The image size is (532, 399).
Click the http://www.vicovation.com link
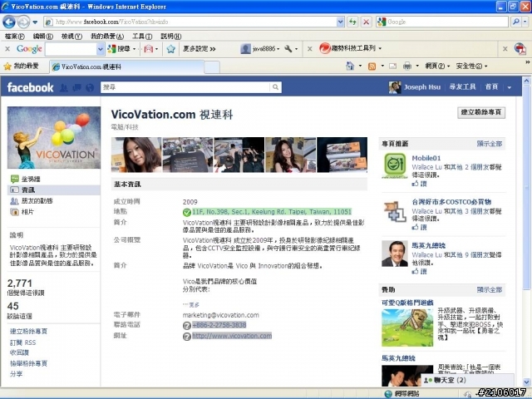tap(232, 336)
